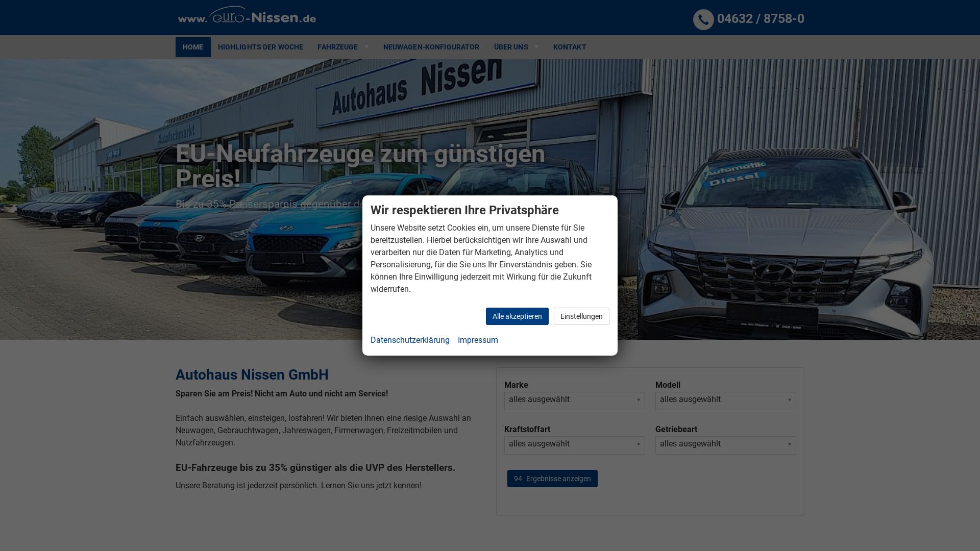This screenshot has height=551, width=980.
Task: Go to the Kontakt page
Action: 570,47
